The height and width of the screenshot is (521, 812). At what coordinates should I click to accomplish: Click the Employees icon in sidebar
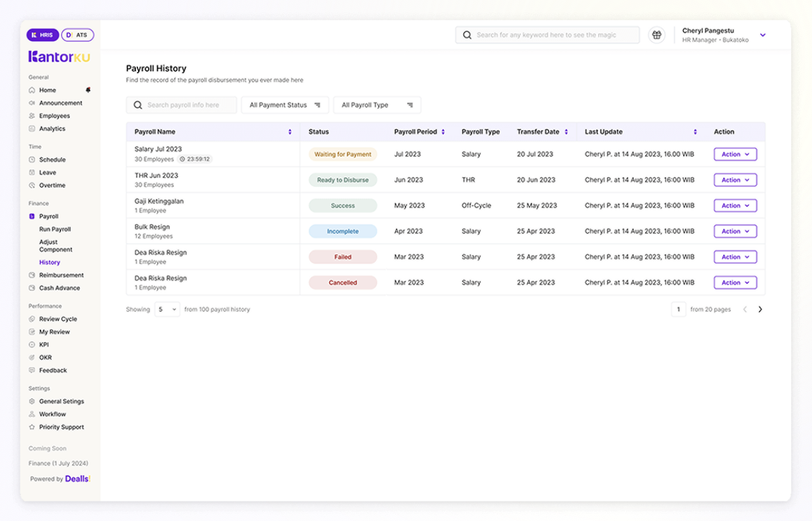pos(32,116)
